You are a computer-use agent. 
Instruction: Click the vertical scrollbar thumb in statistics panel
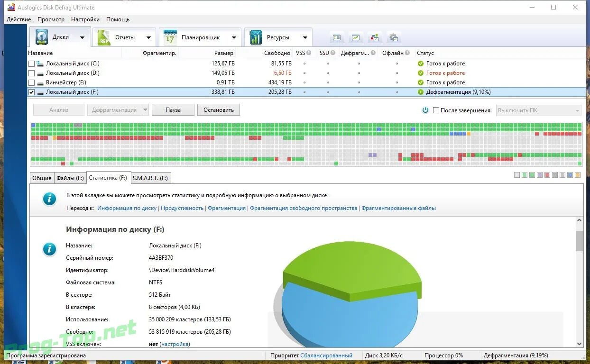pos(579,241)
